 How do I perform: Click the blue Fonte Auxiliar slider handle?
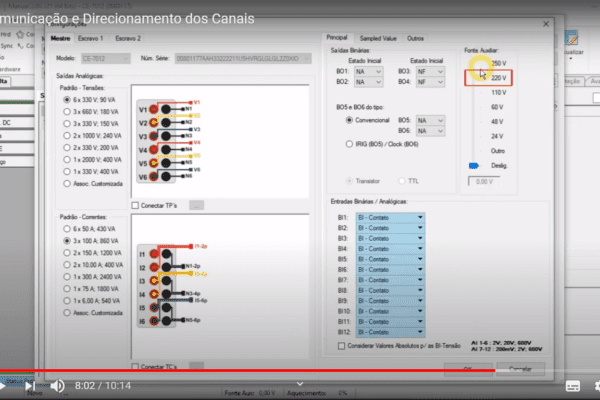point(472,167)
